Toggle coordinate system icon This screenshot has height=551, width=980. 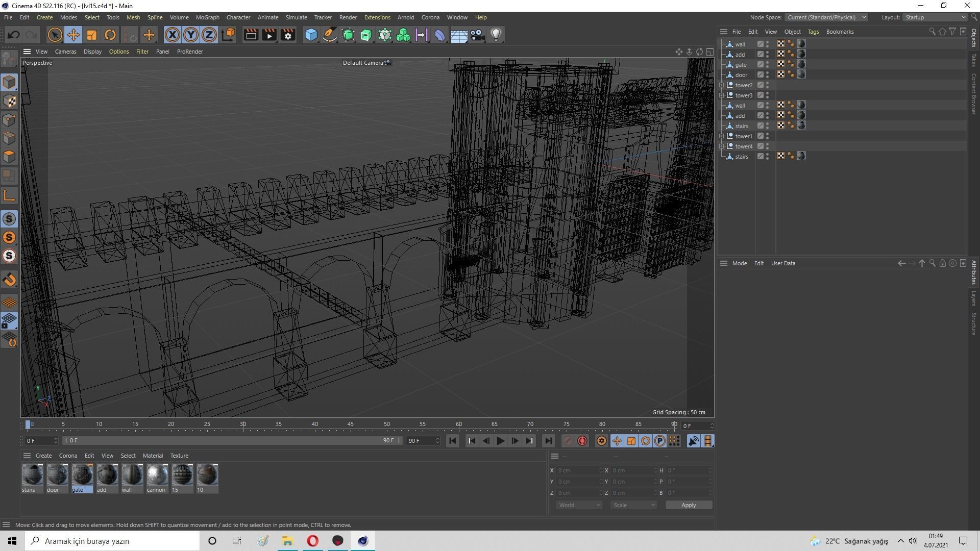(x=229, y=35)
